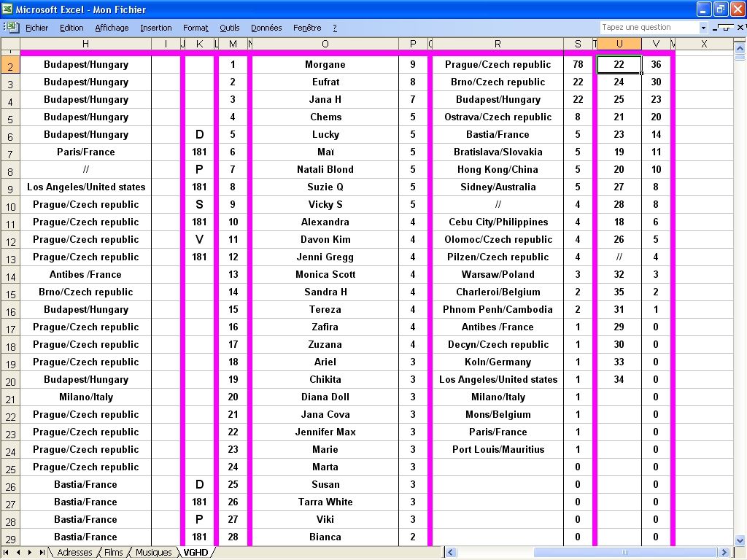Viewport: 747px width, 560px height.
Task: Switch to the Musiques sheet tab
Action: pyautogui.click(x=153, y=553)
